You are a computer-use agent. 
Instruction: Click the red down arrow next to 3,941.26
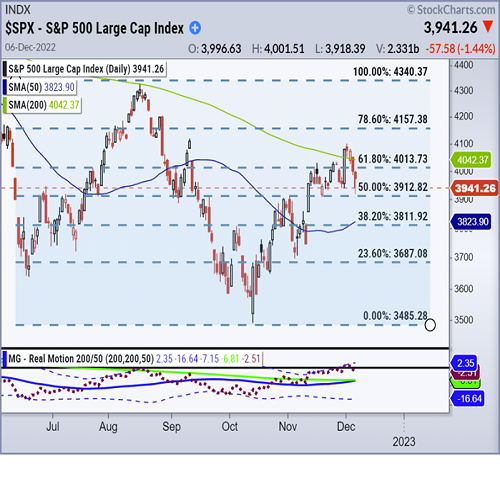coord(488,27)
